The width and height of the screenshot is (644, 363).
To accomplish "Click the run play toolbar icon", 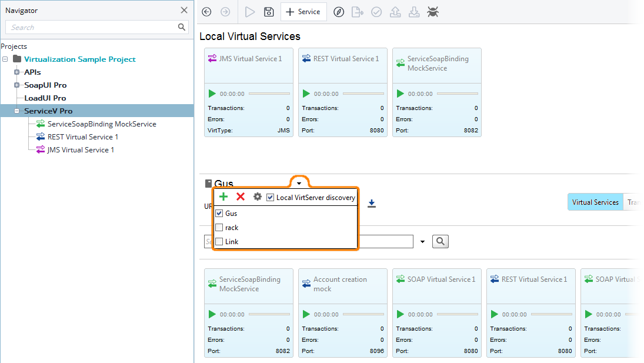I will point(250,12).
